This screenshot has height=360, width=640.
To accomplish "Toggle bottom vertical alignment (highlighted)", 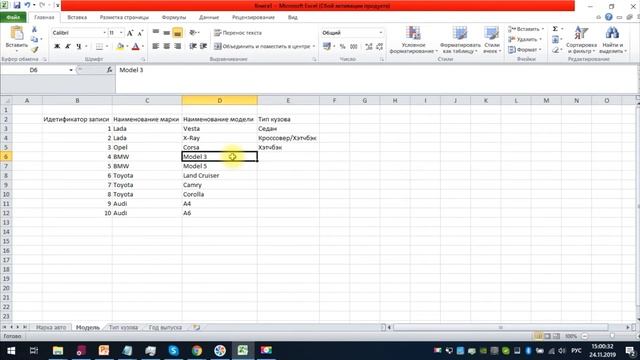I will point(178,33).
